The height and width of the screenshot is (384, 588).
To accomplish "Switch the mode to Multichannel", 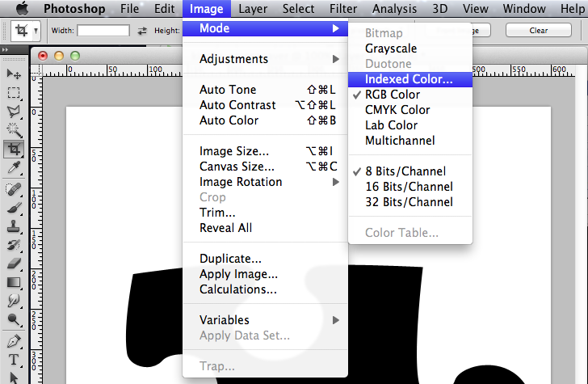I will (410, 141).
